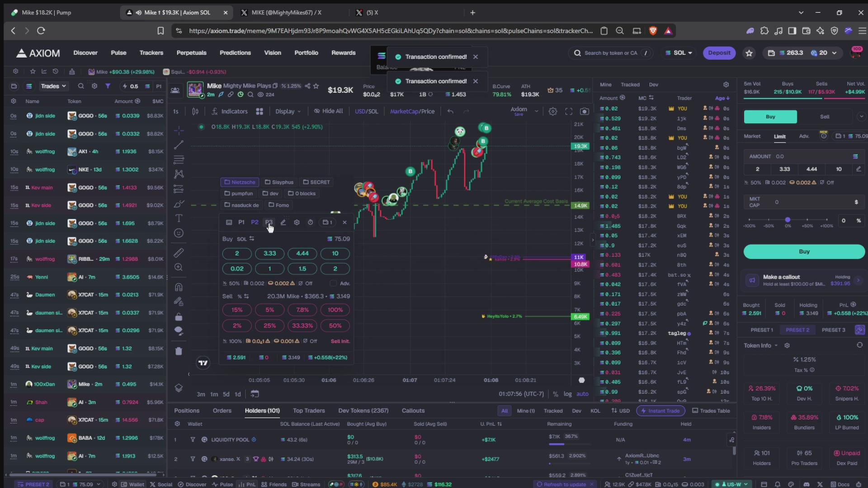Toggle log scale on chart
868x488 pixels.
click(568, 394)
